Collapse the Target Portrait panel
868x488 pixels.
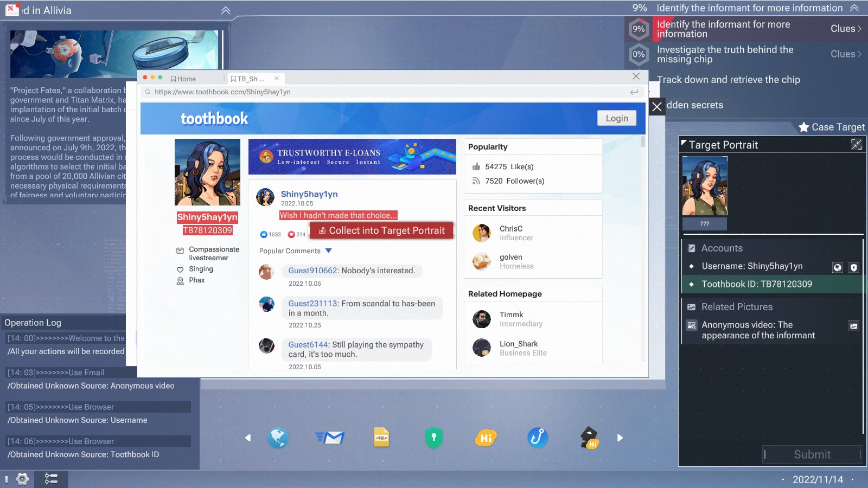(856, 145)
